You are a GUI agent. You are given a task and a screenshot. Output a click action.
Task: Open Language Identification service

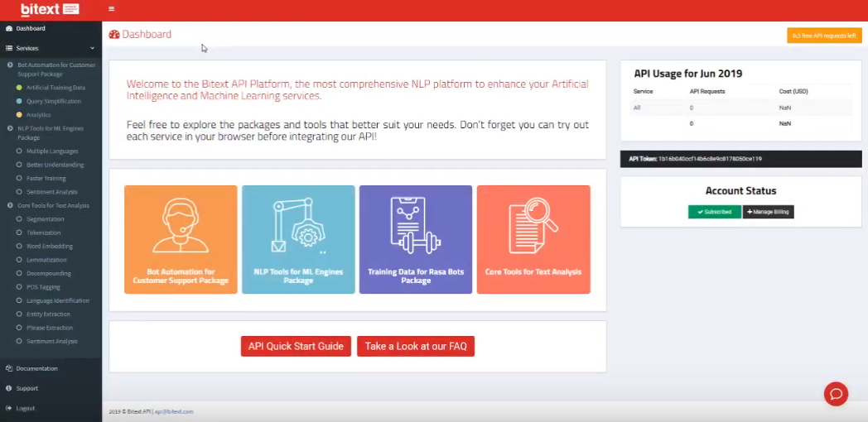point(58,301)
